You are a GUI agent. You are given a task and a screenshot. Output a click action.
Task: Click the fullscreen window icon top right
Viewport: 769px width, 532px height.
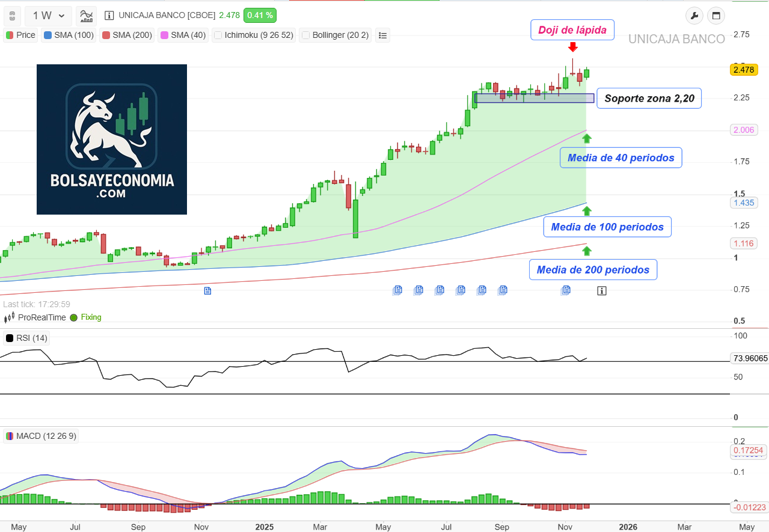(x=715, y=15)
